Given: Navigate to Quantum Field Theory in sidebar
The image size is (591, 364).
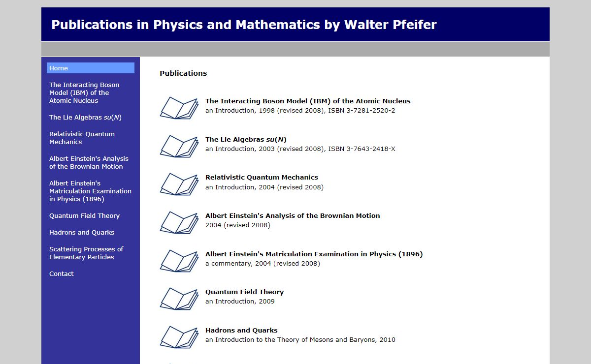Looking at the screenshot, I should click(84, 215).
